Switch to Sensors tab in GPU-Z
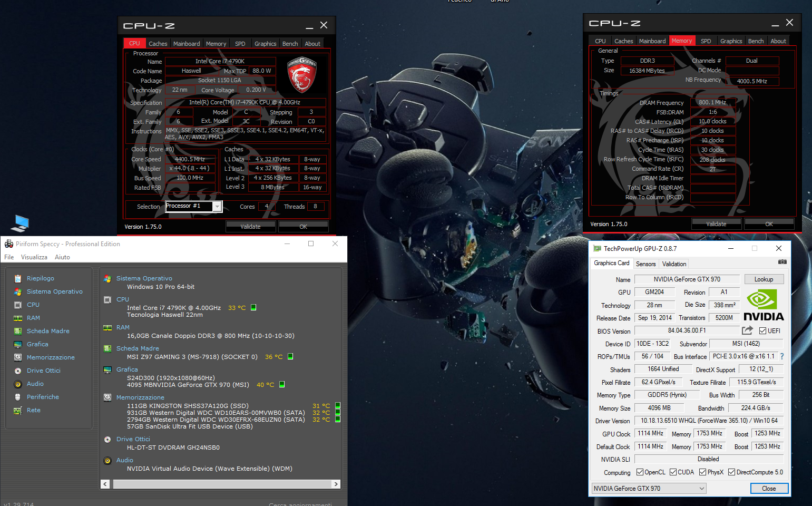 click(x=645, y=264)
